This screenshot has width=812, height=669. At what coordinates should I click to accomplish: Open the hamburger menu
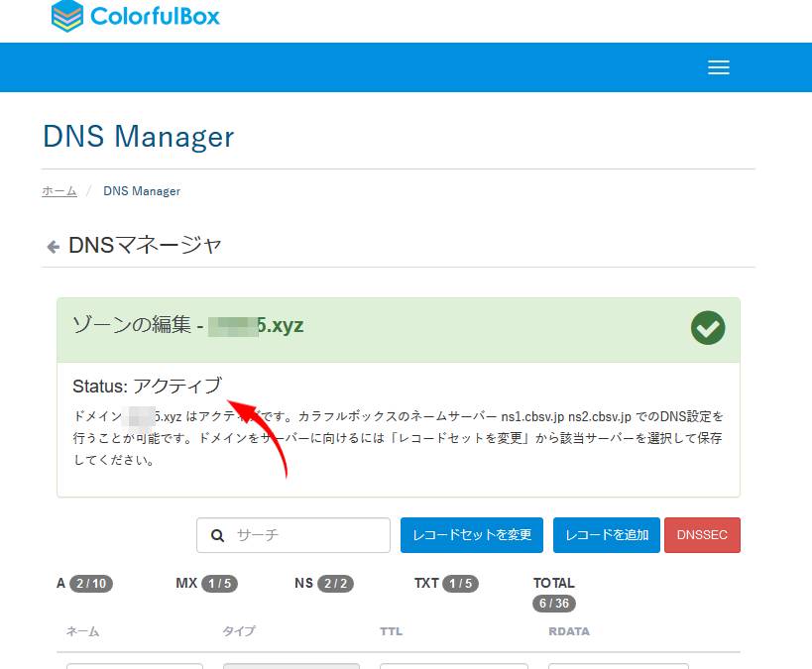tap(718, 67)
